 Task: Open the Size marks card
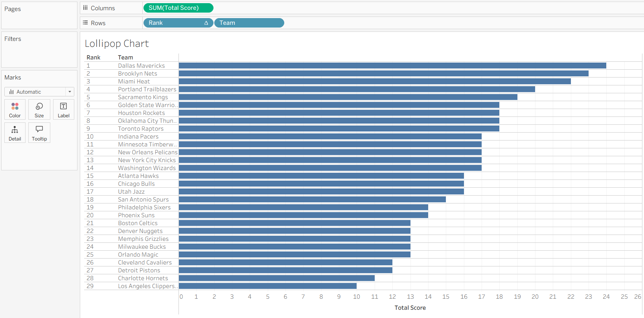[x=39, y=109]
